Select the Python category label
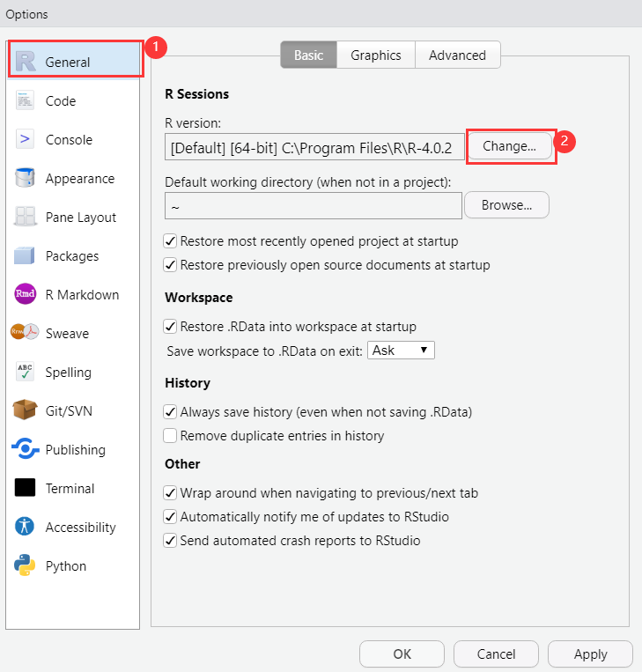Screen dimensions: 642x672 pos(66,566)
